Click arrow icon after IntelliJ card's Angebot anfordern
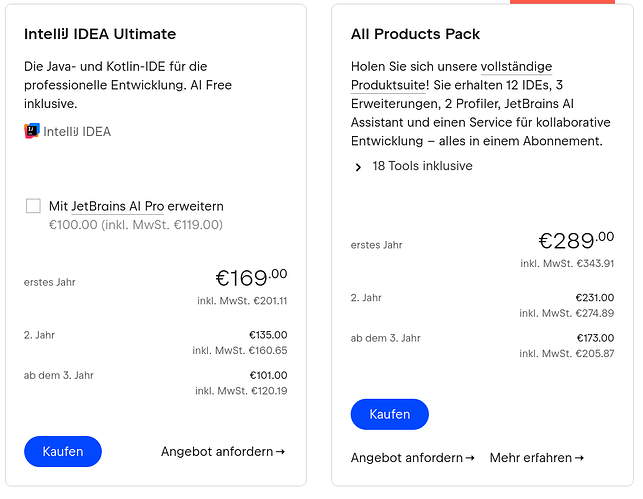This screenshot has width=643, height=499. click(x=280, y=452)
